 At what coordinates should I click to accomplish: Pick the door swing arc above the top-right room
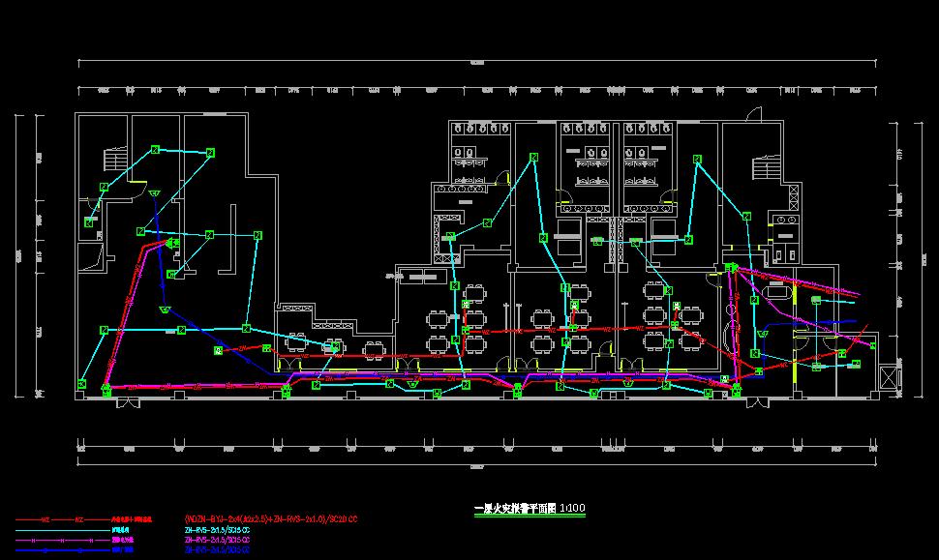(753, 116)
